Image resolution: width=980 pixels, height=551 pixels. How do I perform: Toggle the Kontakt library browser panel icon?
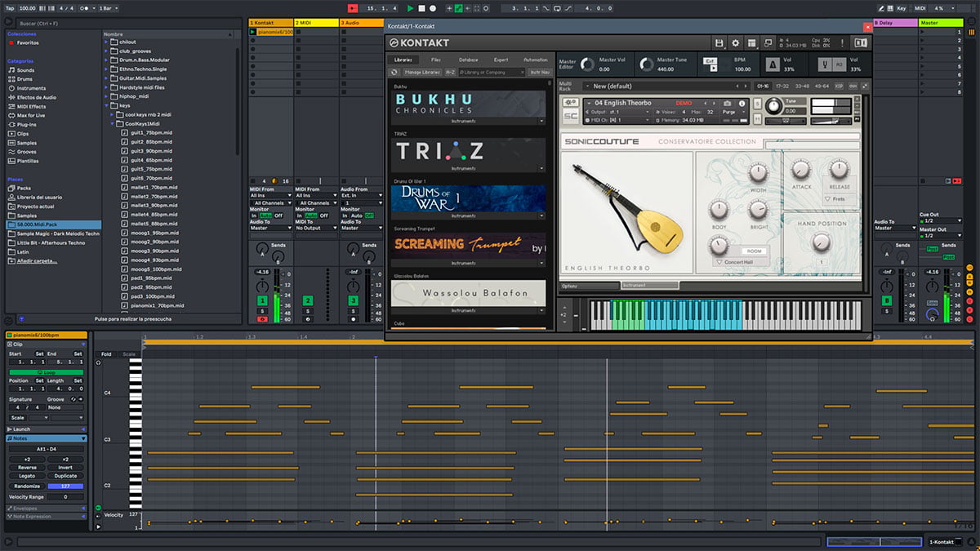[862, 42]
